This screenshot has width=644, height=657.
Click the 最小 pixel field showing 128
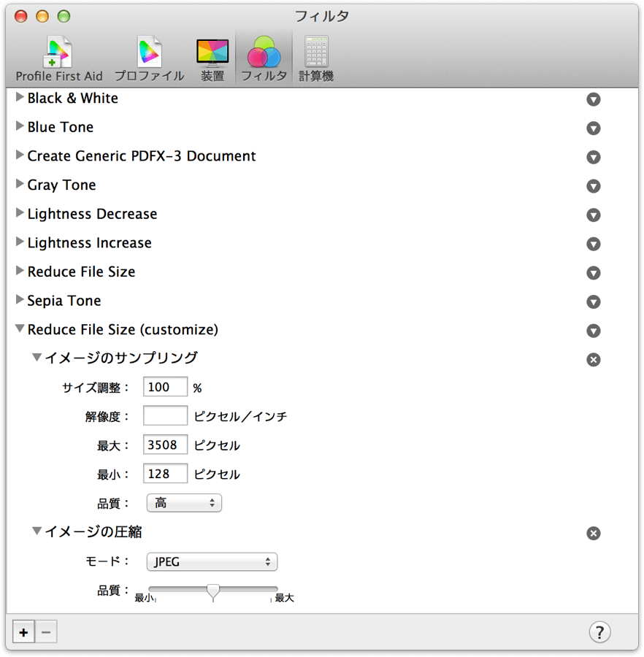coord(165,474)
